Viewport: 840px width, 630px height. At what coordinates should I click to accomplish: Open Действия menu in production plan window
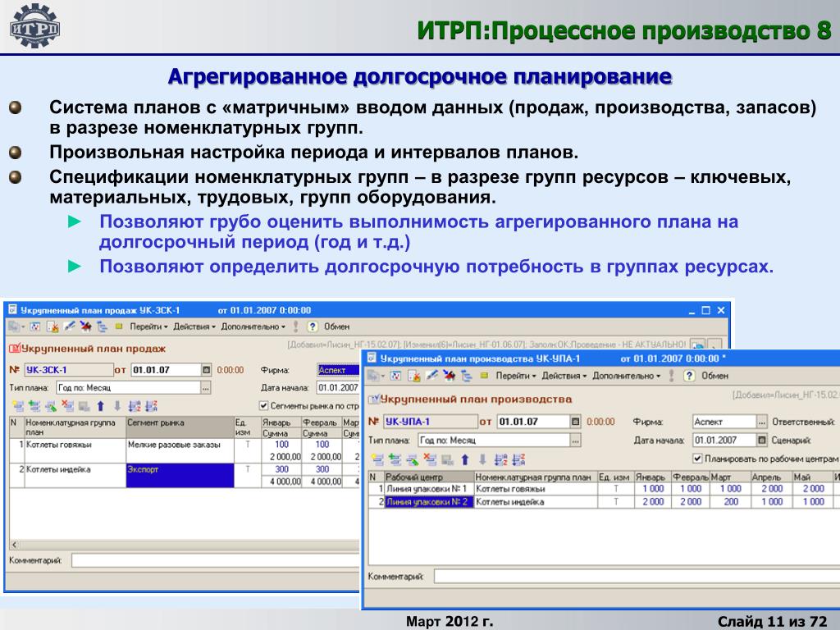564,376
